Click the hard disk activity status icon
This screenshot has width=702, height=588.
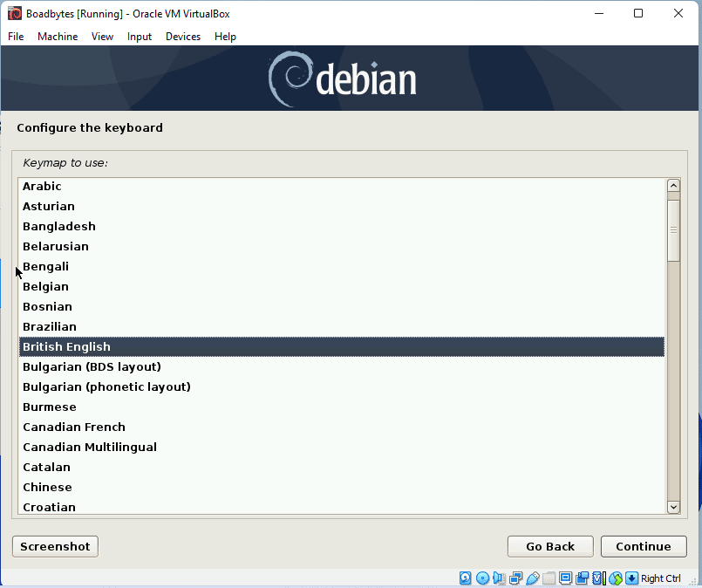(466, 578)
